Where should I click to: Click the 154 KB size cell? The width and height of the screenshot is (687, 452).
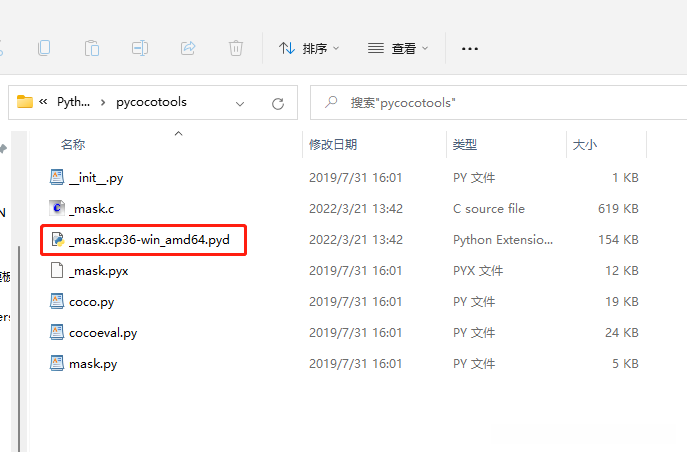click(x=618, y=240)
